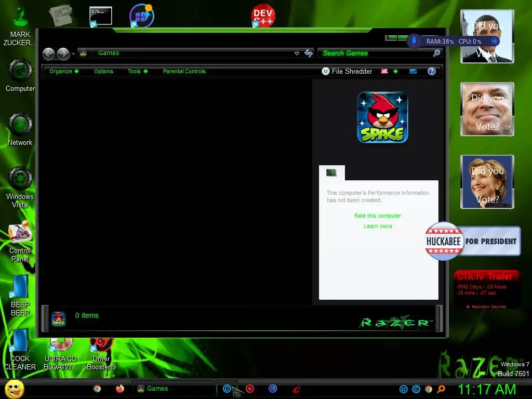Screen dimensions: 532x399
Task: Click the Angry Birds Space game thumbnail
Action: tap(382, 117)
